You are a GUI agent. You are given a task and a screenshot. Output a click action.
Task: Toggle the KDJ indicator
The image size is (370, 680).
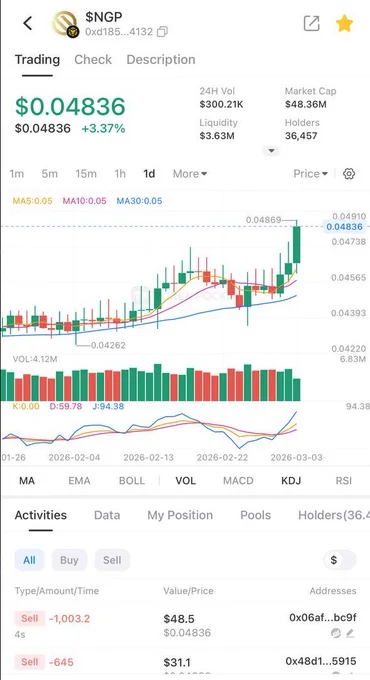click(291, 481)
